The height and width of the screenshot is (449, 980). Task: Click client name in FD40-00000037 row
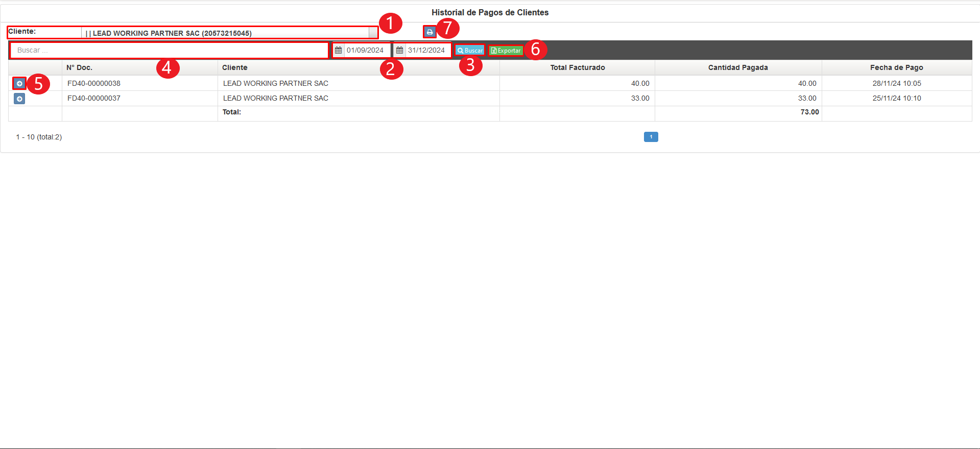pyautogui.click(x=276, y=98)
